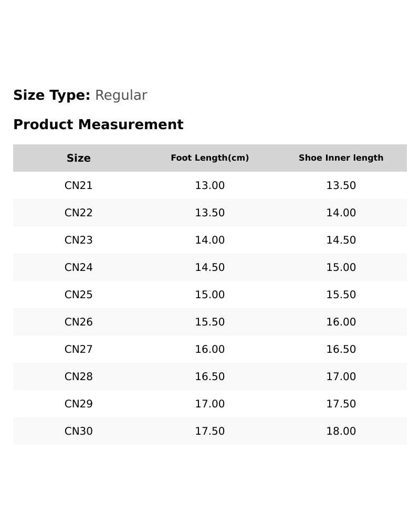Screen dimensions: 420x525
Task: Click the Size Type label
Action: [x=51, y=95]
